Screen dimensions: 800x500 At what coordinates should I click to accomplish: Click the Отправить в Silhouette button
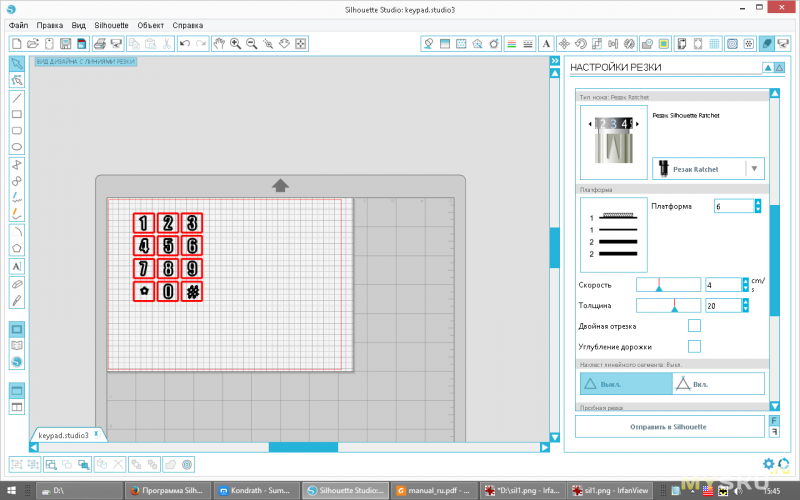(x=667, y=426)
